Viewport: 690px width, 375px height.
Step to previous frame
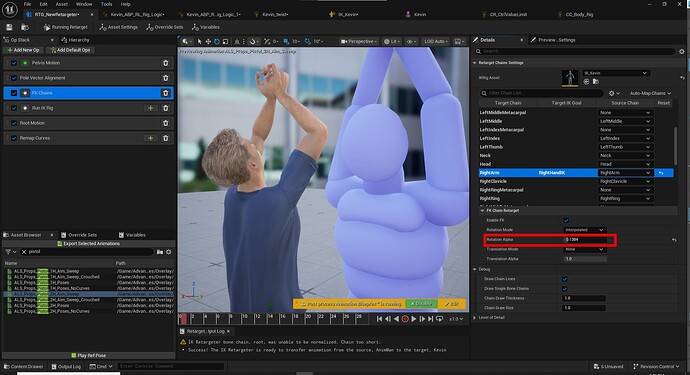[388, 319]
